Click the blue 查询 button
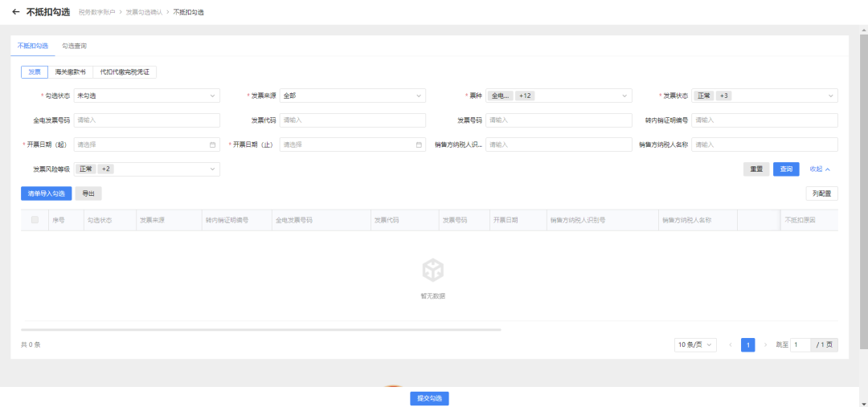 point(785,169)
